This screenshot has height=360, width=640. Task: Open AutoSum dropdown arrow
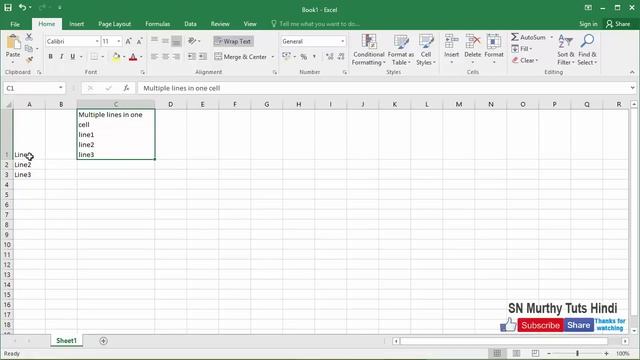551,37
